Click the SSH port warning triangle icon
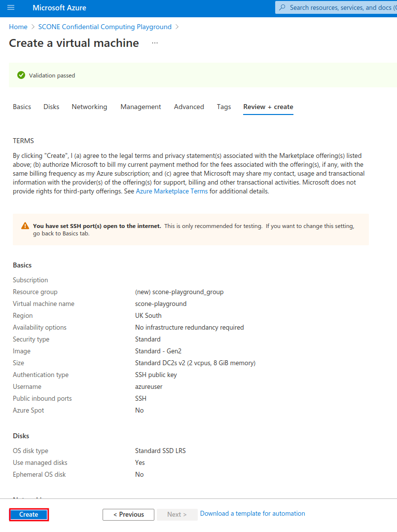This screenshot has width=397, height=532. pyautogui.click(x=25, y=225)
